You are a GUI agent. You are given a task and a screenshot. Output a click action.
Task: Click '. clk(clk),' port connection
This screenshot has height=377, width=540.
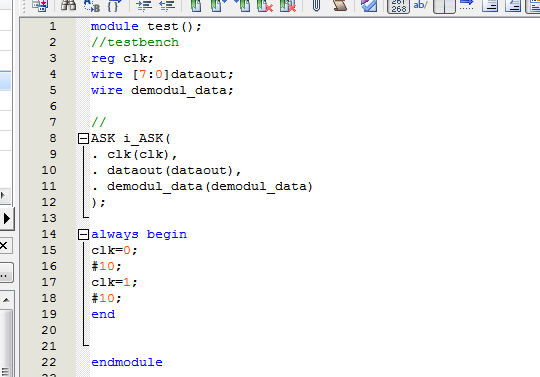coord(134,155)
